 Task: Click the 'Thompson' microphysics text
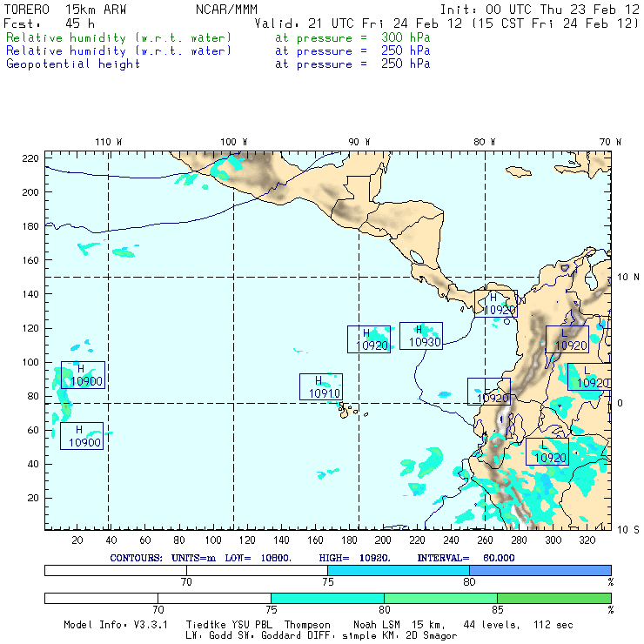pyautogui.click(x=307, y=625)
